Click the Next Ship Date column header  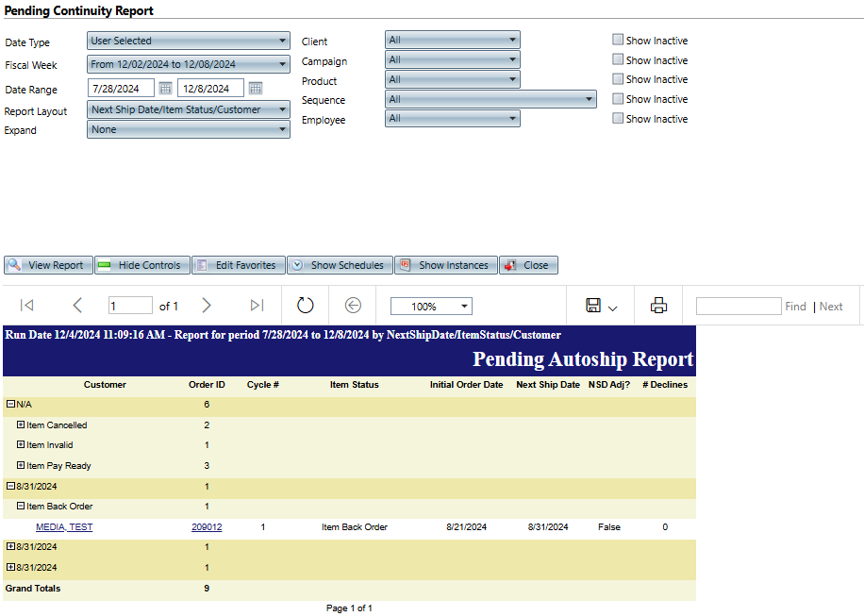[x=548, y=385]
